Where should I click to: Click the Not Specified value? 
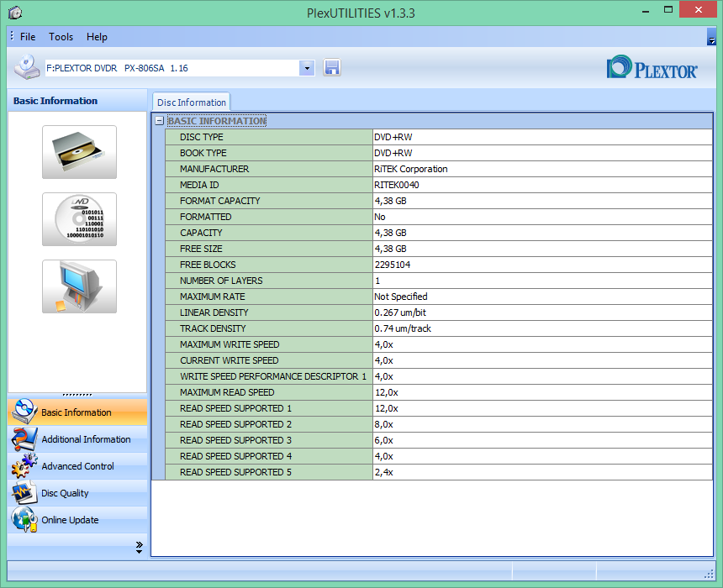[401, 297]
